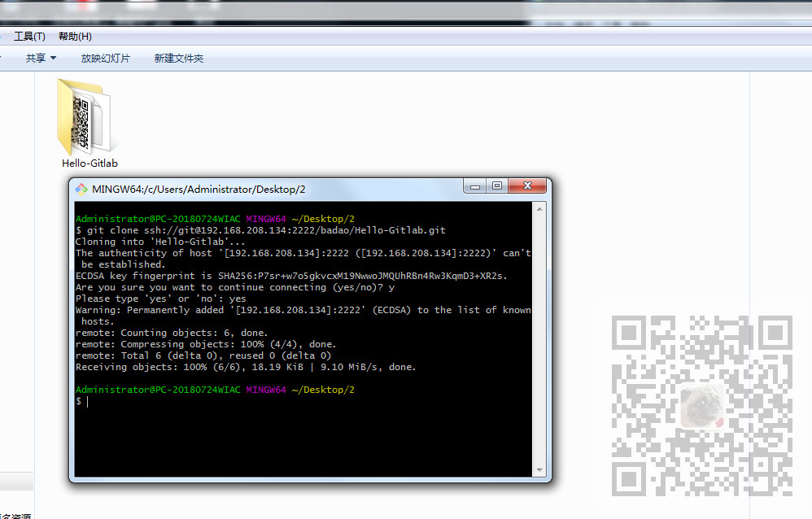Click the 'remote: Total 6' line
This screenshot has height=519, width=812.
tap(203, 355)
